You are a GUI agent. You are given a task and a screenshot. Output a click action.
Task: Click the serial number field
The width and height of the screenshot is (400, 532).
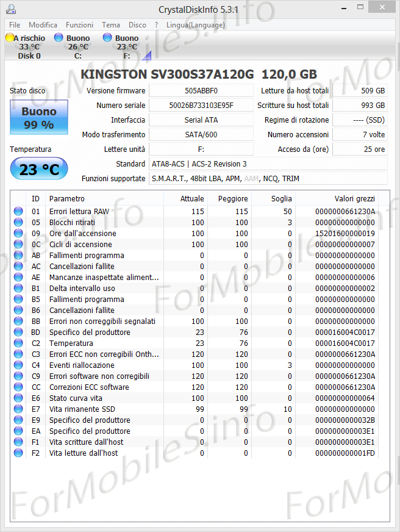[x=201, y=106]
